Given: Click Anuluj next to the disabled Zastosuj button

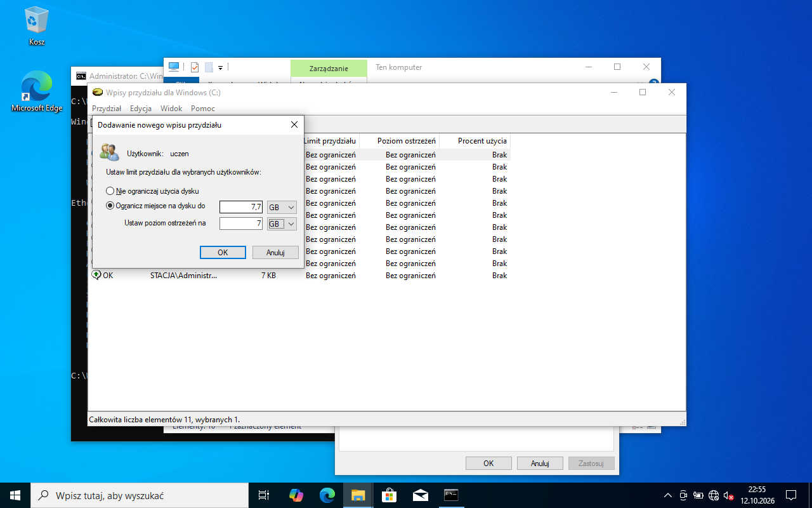Looking at the screenshot, I should click(540, 464).
